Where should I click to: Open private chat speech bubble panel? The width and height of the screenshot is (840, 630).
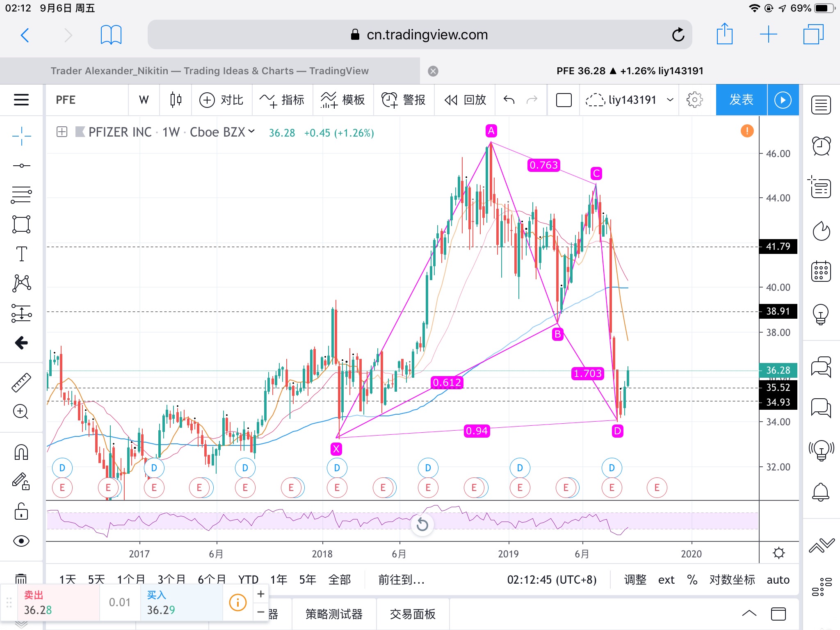tap(821, 408)
